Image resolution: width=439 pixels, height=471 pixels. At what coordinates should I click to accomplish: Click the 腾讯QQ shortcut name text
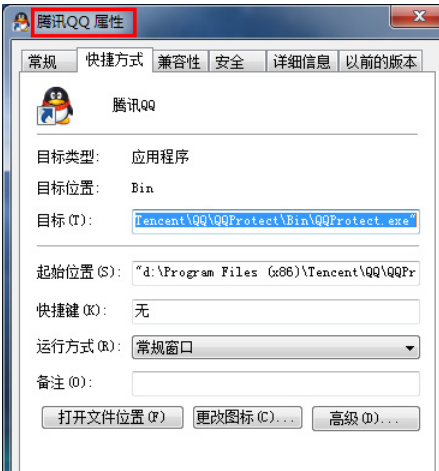(x=134, y=105)
